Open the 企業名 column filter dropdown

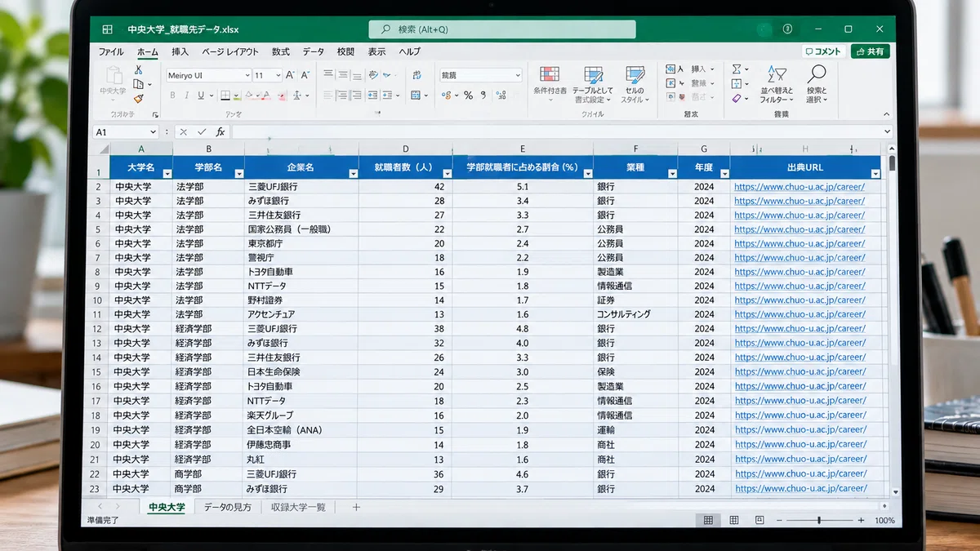point(353,174)
